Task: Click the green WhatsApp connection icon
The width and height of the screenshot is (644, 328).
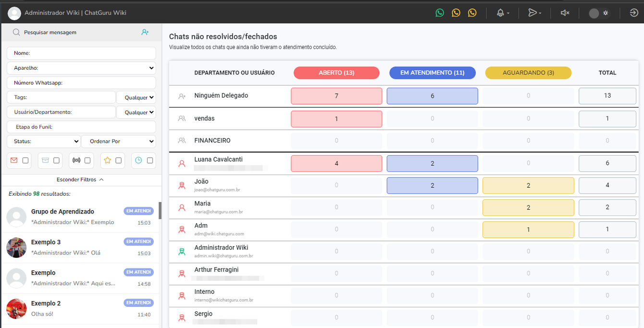Action: [x=440, y=13]
